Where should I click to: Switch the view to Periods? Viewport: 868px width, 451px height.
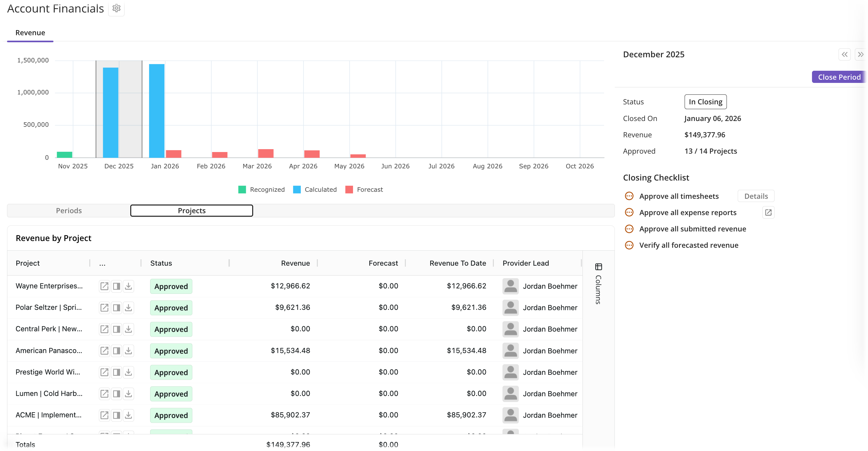(x=68, y=210)
